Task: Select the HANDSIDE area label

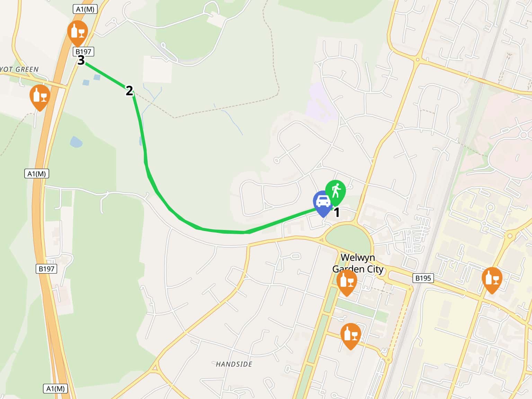Action: [234, 364]
